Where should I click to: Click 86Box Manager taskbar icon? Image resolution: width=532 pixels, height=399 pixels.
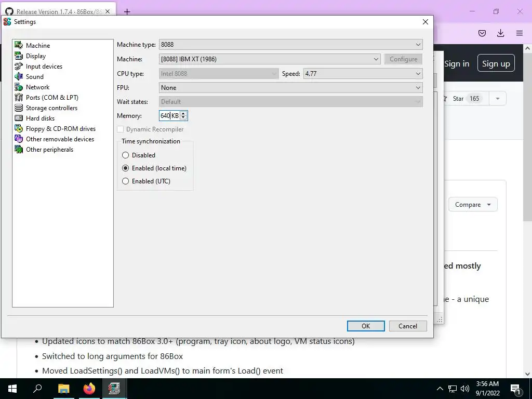(x=114, y=389)
